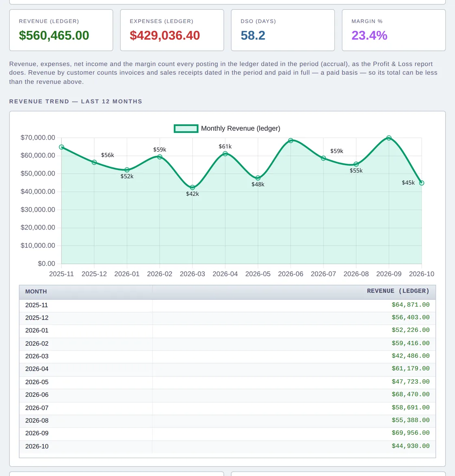Click the 2026-01 chart point labeled $52k
This screenshot has height=476, width=455.
tap(127, 170)
